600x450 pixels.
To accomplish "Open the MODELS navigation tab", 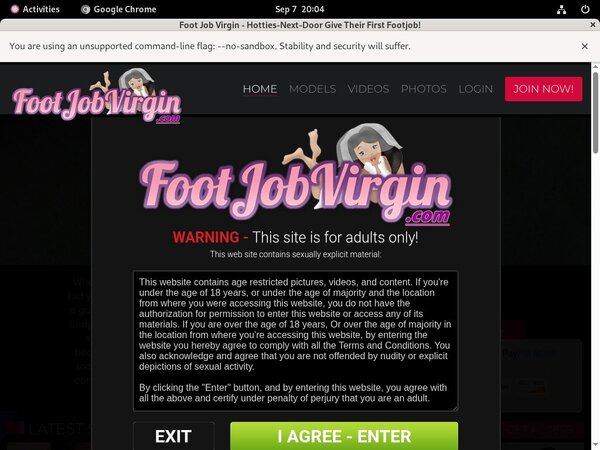I will coord(312,89).
